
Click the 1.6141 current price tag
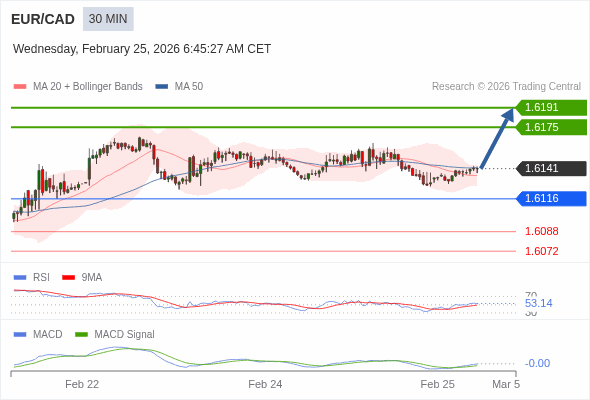[551, 168]
